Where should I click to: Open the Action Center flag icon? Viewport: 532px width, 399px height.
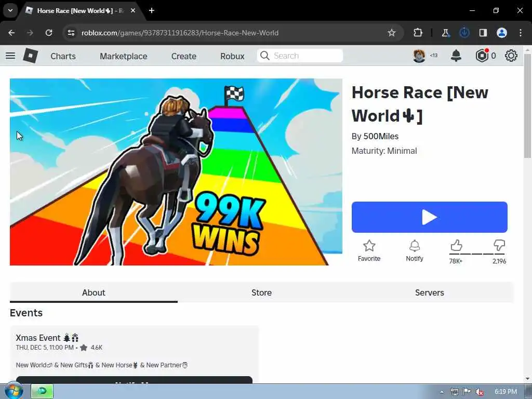click(467, 392)
